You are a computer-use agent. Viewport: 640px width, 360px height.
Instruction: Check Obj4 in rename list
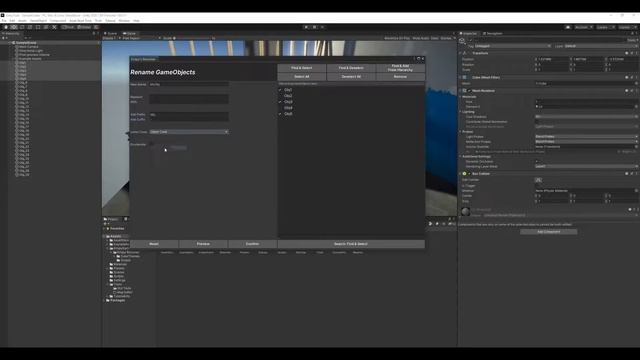coord(280,108)
